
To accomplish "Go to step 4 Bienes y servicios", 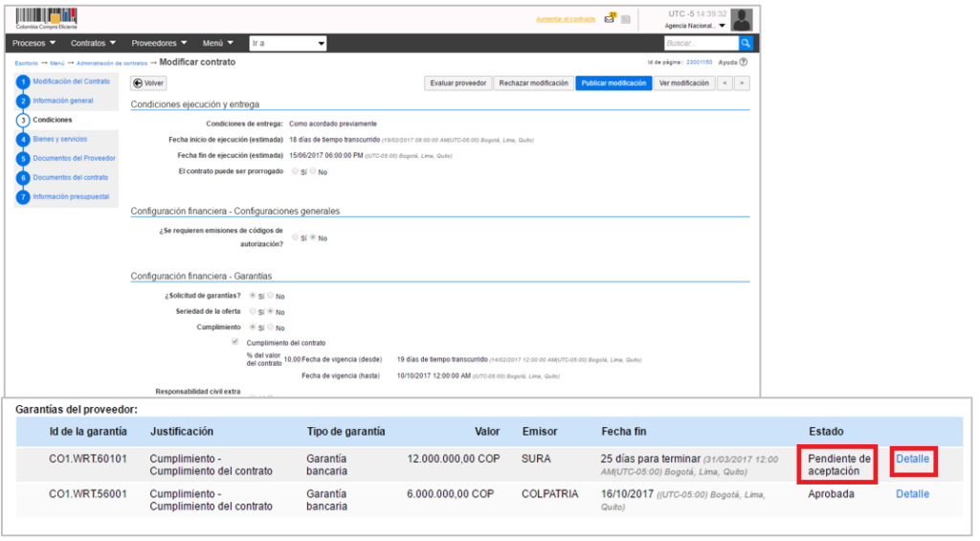I will click(x=59, y=139).
